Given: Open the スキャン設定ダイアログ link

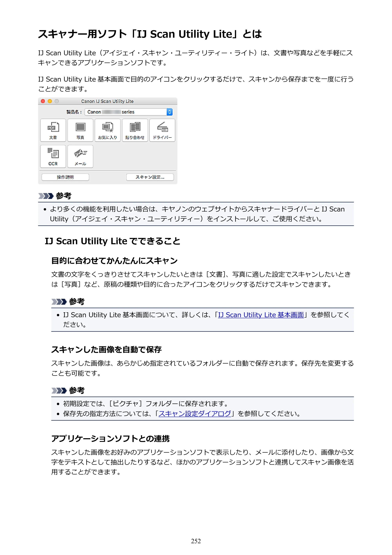Looking at the screenshot, I should click(195, 414).
